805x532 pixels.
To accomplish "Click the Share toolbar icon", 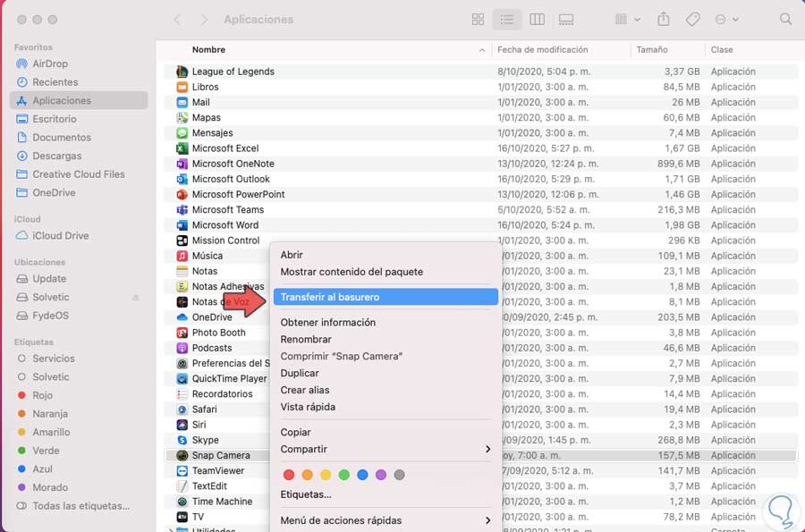I will (664, 20).
